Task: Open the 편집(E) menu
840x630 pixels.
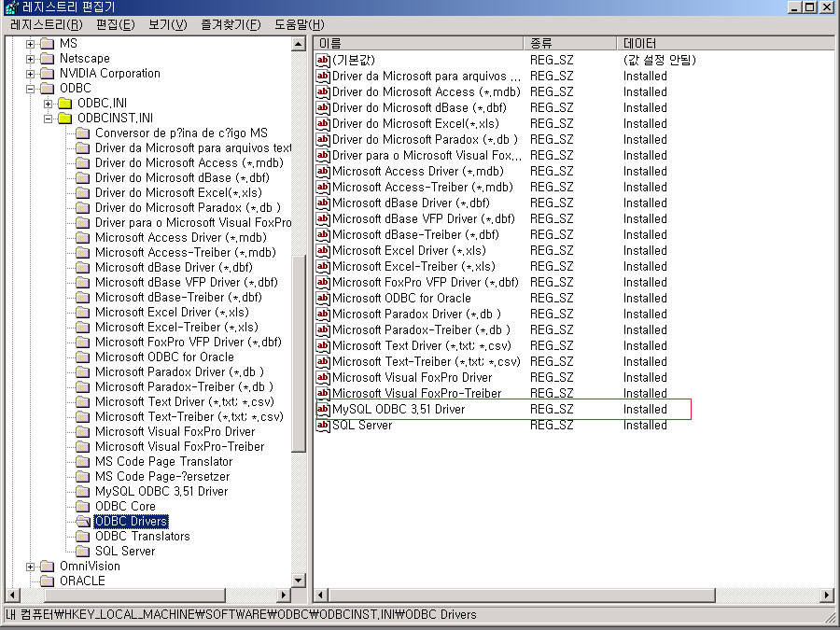Action: click(115, 24)
